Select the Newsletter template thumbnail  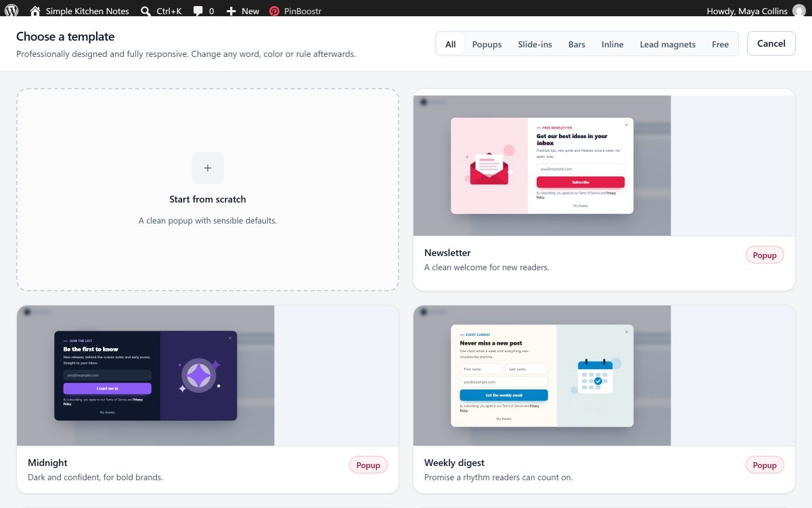click(x=604, y=165)
